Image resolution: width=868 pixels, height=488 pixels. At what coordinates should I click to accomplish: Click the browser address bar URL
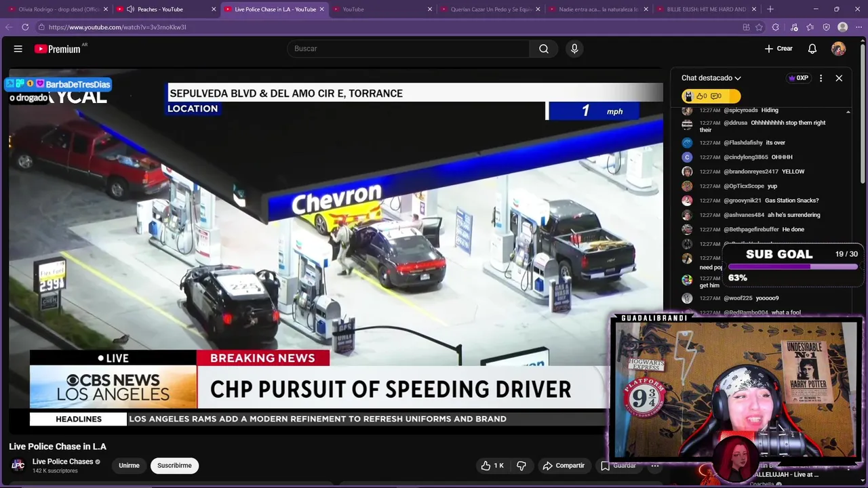click(x=117, y=27)
